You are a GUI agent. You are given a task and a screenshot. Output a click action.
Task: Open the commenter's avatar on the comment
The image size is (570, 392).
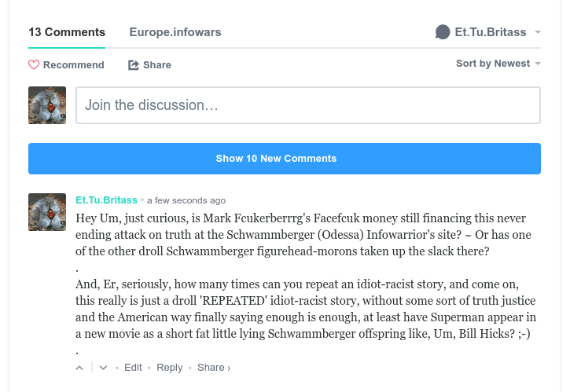click(47, 212)
